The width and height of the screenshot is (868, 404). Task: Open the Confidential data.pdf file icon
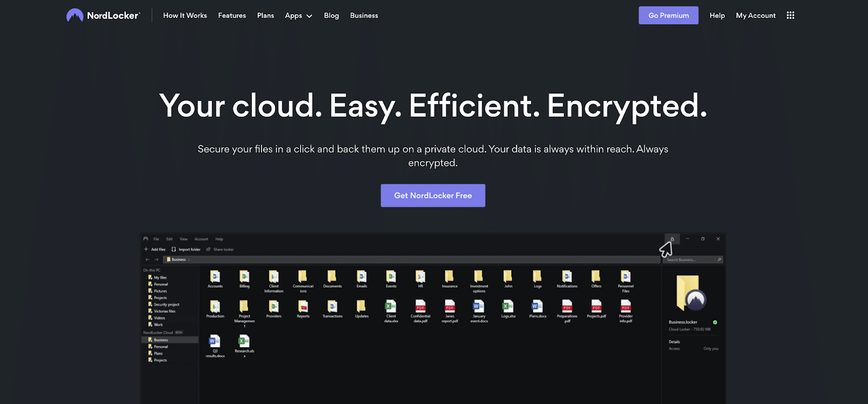[x=420, y=307]
